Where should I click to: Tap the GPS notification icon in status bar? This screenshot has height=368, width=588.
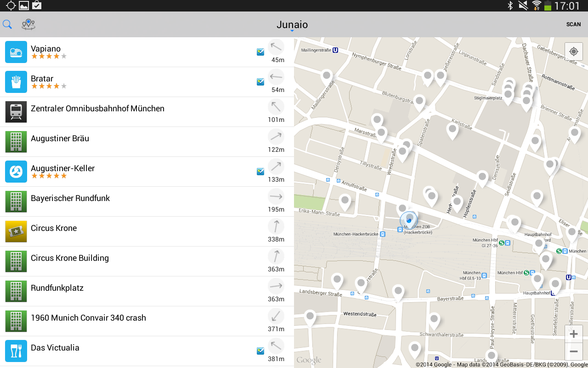[11, 6]
